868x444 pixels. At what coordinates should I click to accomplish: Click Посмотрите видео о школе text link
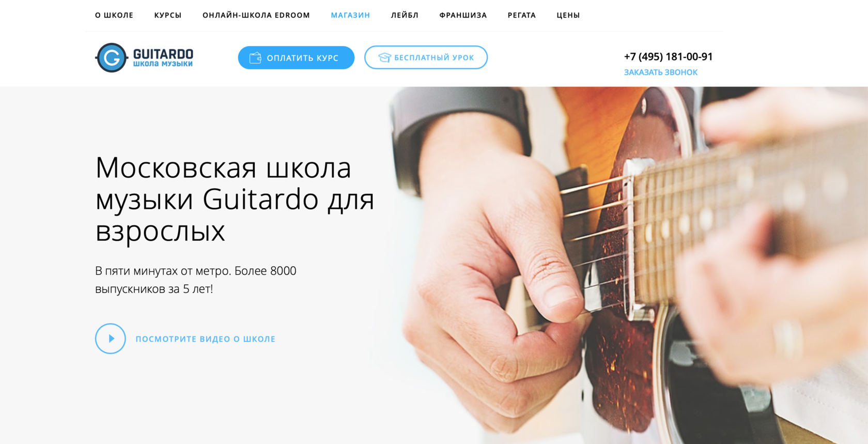(x=206, y=339)
